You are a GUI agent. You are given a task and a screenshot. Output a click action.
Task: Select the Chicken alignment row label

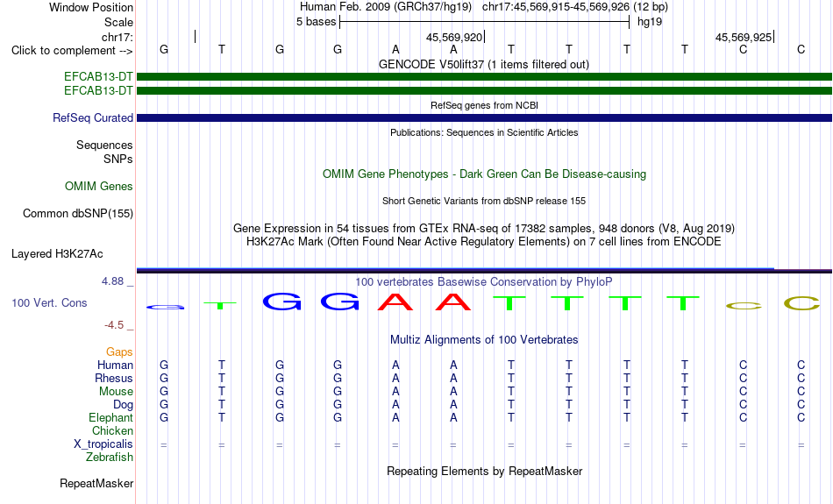click(112, 430)
